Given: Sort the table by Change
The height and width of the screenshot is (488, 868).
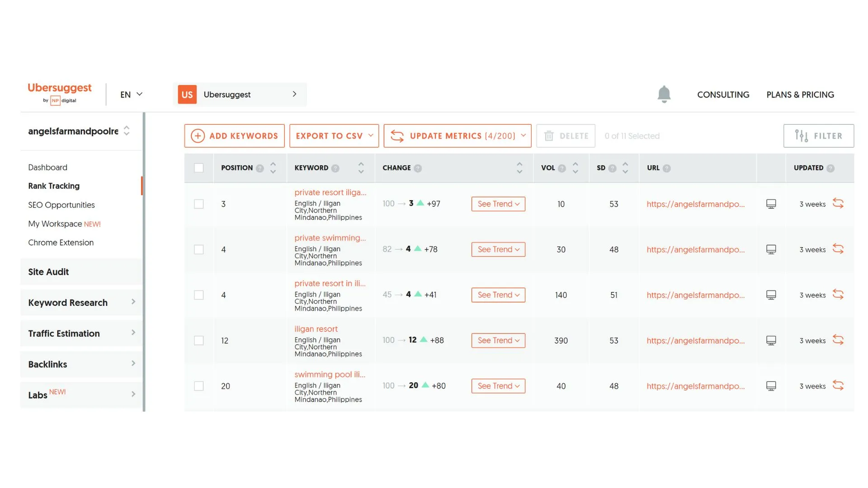Looking at the screenshot, I should (x=519, y=168).
